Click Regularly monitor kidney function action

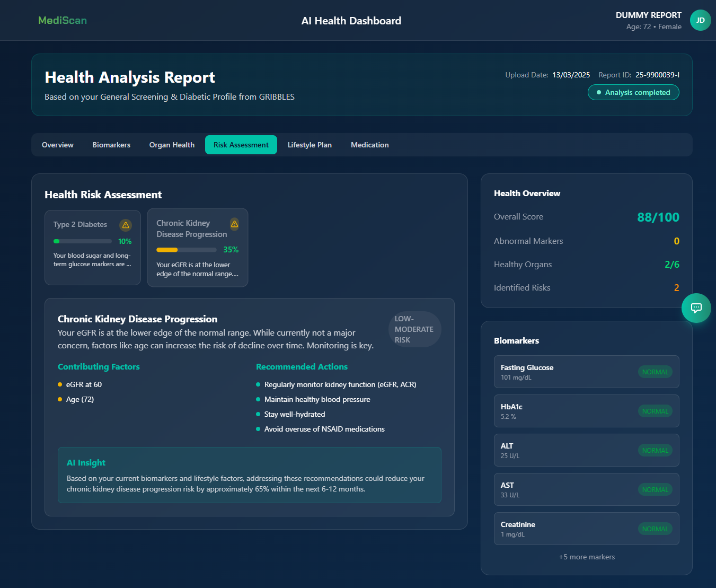[x=340, y=384]
